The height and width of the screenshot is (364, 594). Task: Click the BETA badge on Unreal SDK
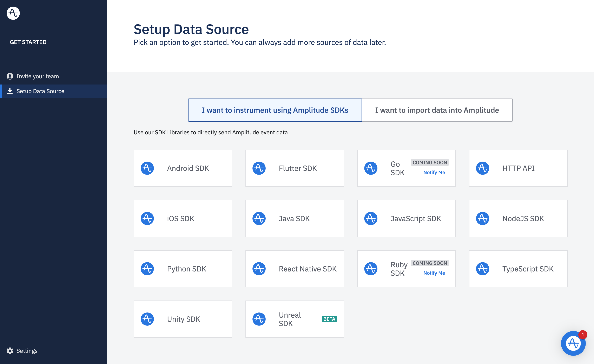(x=329, y=319)
